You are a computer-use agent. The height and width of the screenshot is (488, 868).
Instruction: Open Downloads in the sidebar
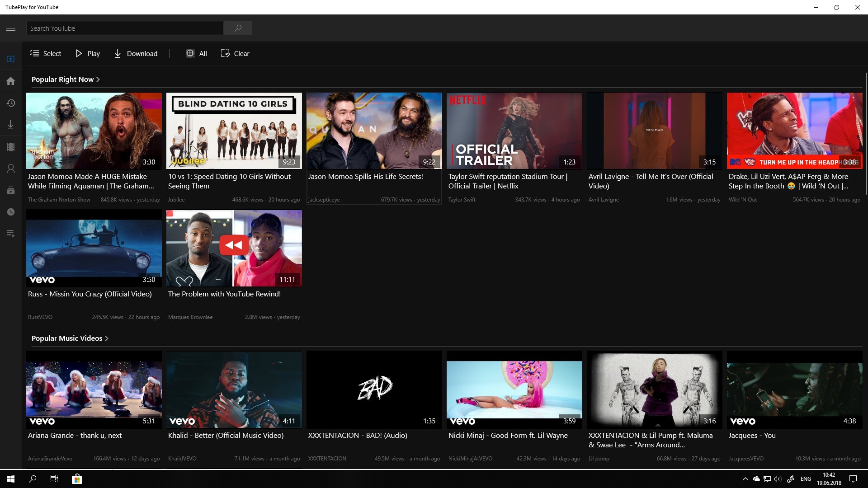(11, 125)
